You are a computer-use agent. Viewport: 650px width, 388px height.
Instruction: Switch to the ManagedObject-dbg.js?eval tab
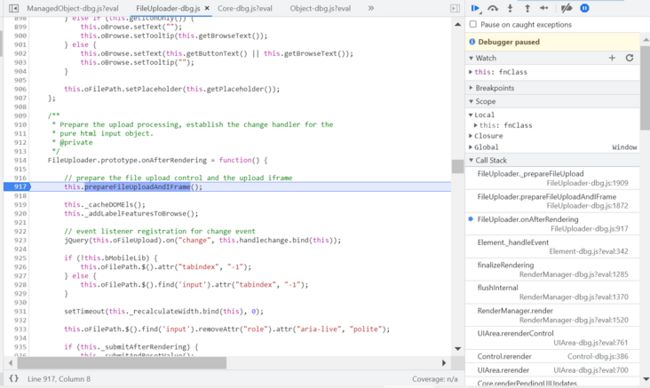72,8
